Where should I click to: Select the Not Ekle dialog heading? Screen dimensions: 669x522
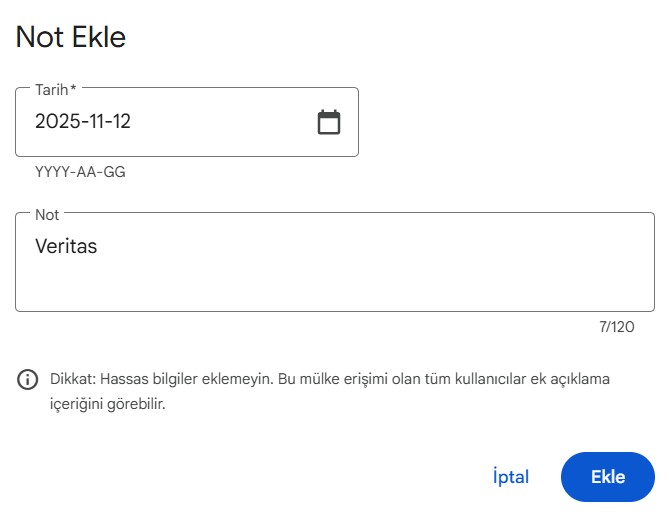(x=70, y=38)
